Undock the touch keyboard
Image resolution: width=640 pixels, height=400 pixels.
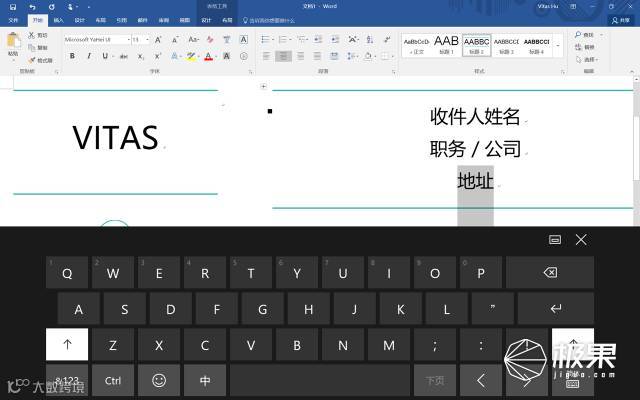[555, 240]
